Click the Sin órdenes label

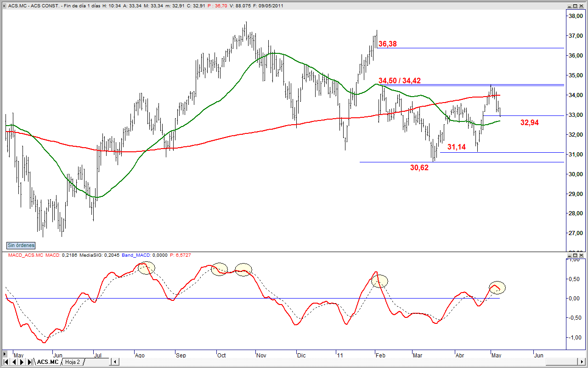[21, 246]
